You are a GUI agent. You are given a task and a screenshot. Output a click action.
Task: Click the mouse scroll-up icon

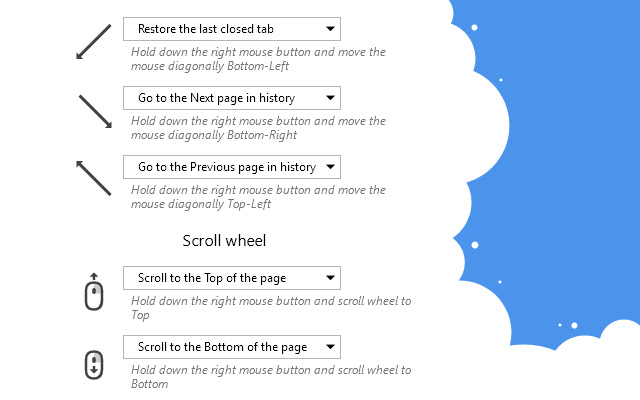tap(94, 292)
